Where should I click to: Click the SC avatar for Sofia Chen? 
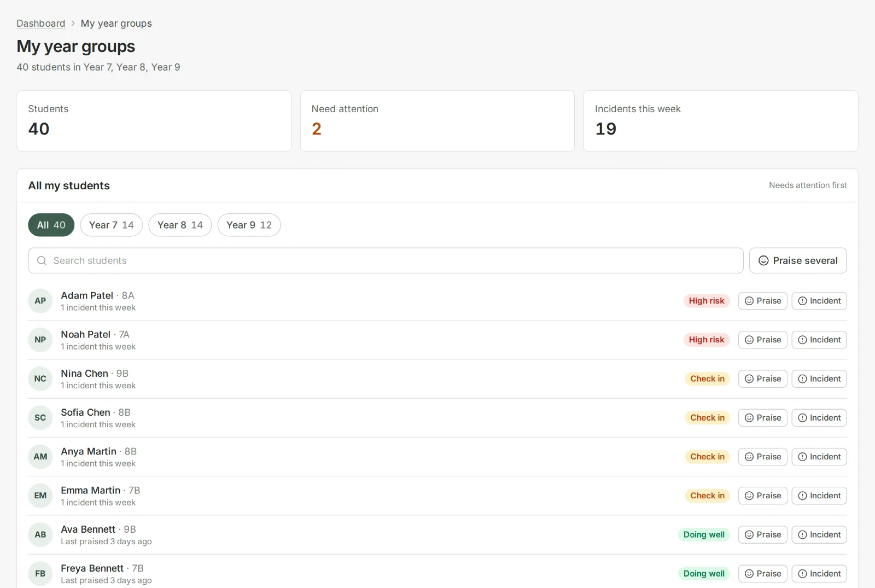[40, 418]
